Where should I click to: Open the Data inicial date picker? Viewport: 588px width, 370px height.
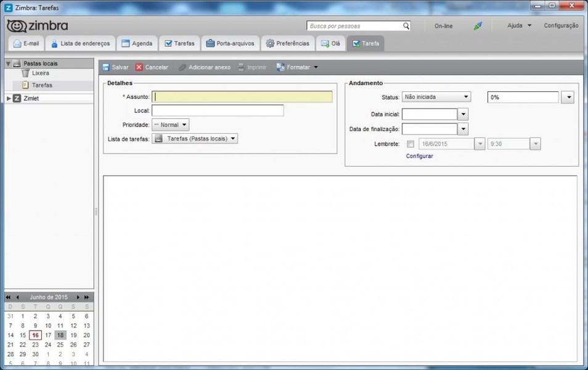click(x=463, y=114)
